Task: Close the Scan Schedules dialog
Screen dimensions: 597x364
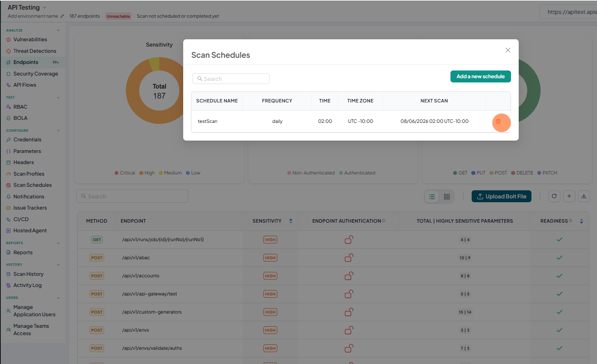Action: [x=508, y=50]
